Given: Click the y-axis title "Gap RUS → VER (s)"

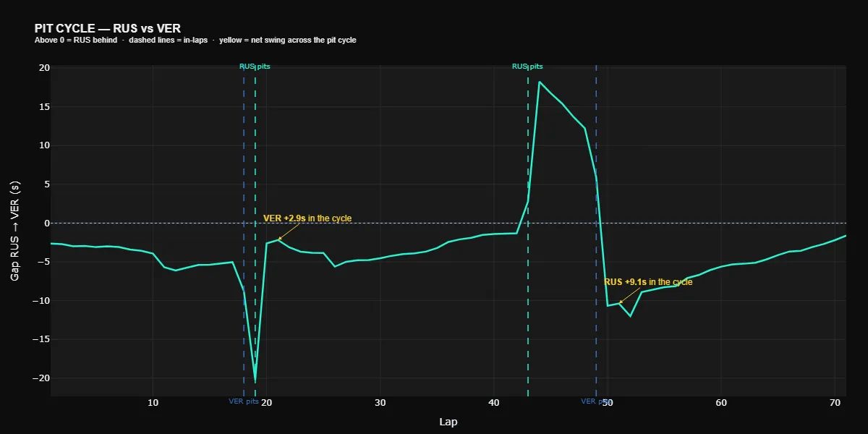Looking at the screenshot, I should [x=15, y=231].
